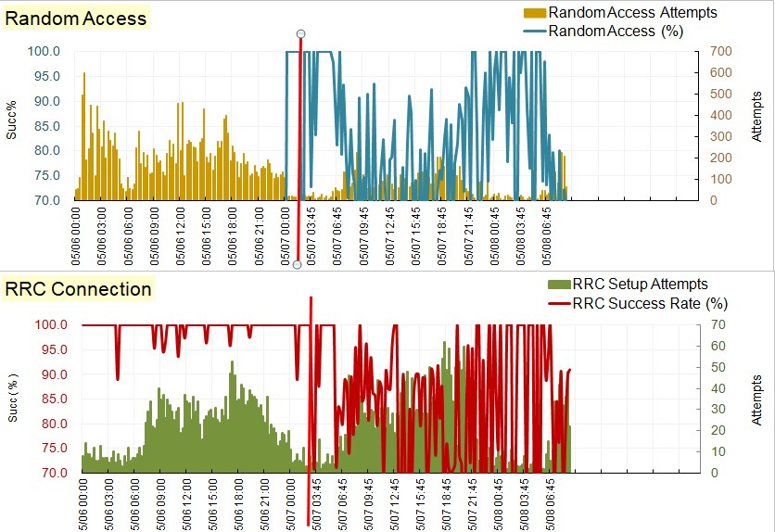Select the "RandomAccess Attempts" legend label text
Image resolution: width=775 pixels, height=532 pixels.
632,13
